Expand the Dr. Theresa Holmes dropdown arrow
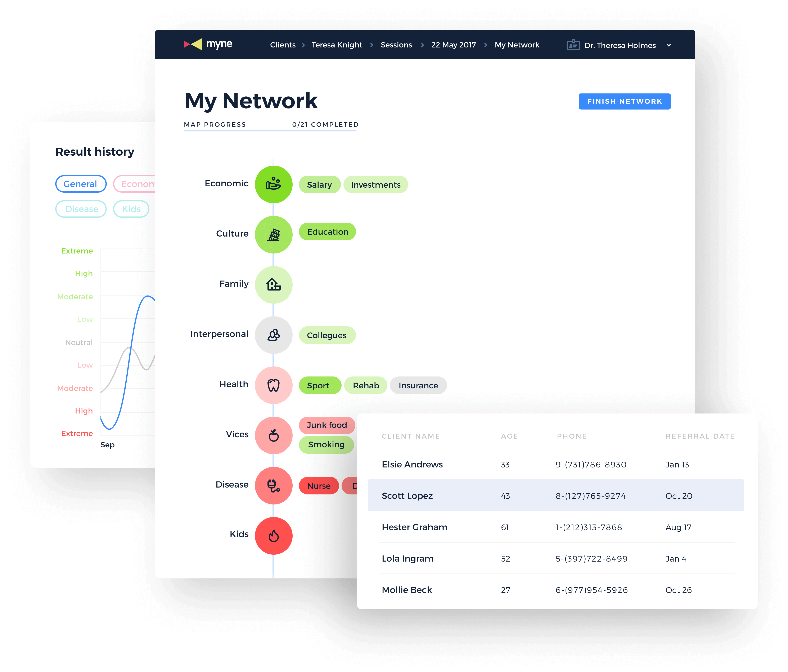The height and width of the screenshot is (672, 788). (x=668, y=45)
